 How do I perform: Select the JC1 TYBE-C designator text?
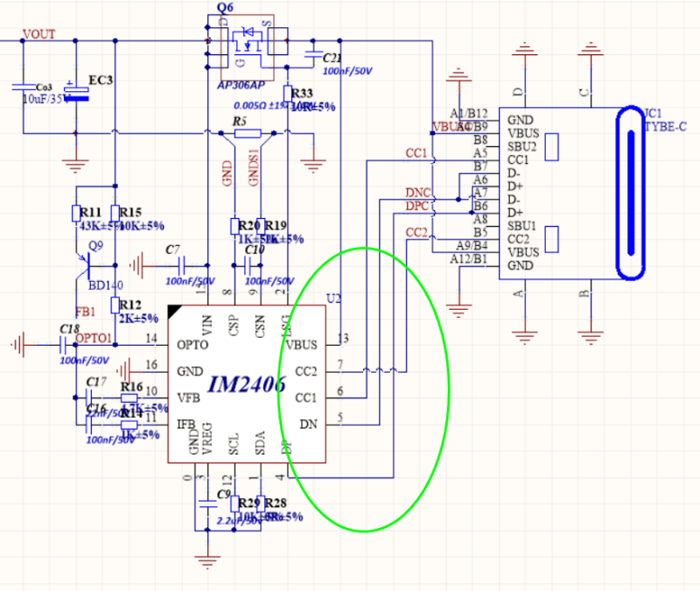pyautogui.click(x=665, y=119)
